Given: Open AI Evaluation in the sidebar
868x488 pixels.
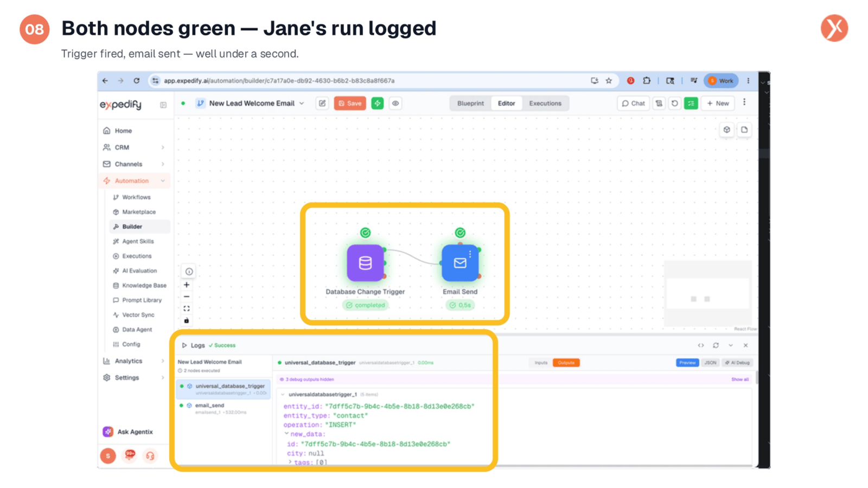Looking at the screenshot, I should 139,271.
